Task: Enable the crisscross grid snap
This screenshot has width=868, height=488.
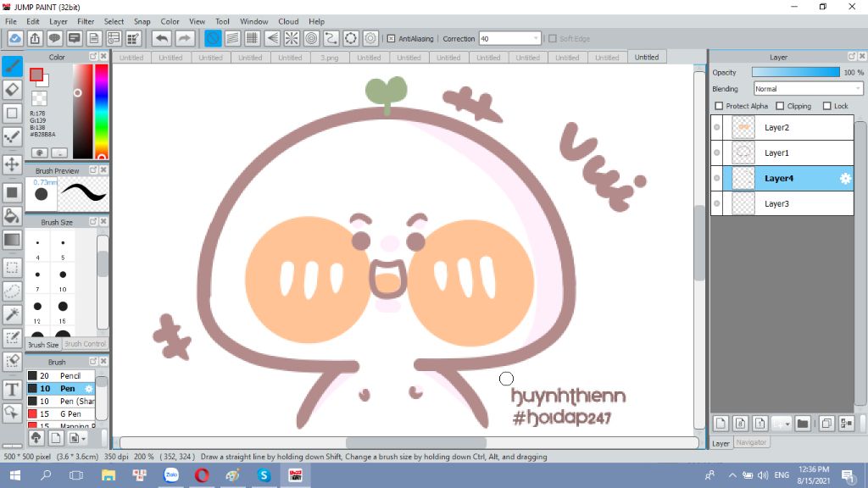Action: 253,39
